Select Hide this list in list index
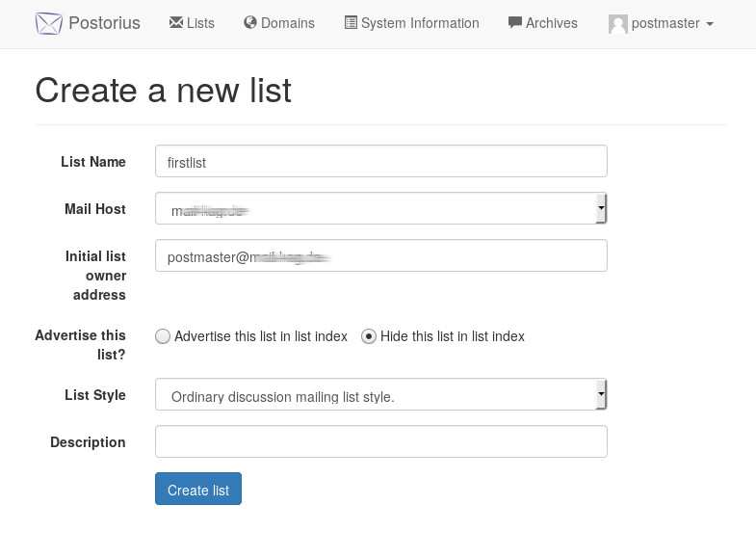 click(x=369, y=336)
